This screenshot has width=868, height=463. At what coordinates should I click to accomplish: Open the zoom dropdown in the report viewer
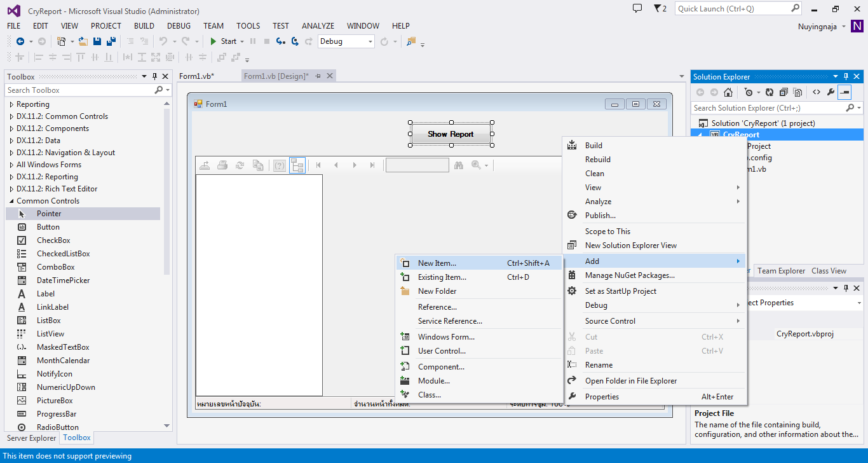487,165
